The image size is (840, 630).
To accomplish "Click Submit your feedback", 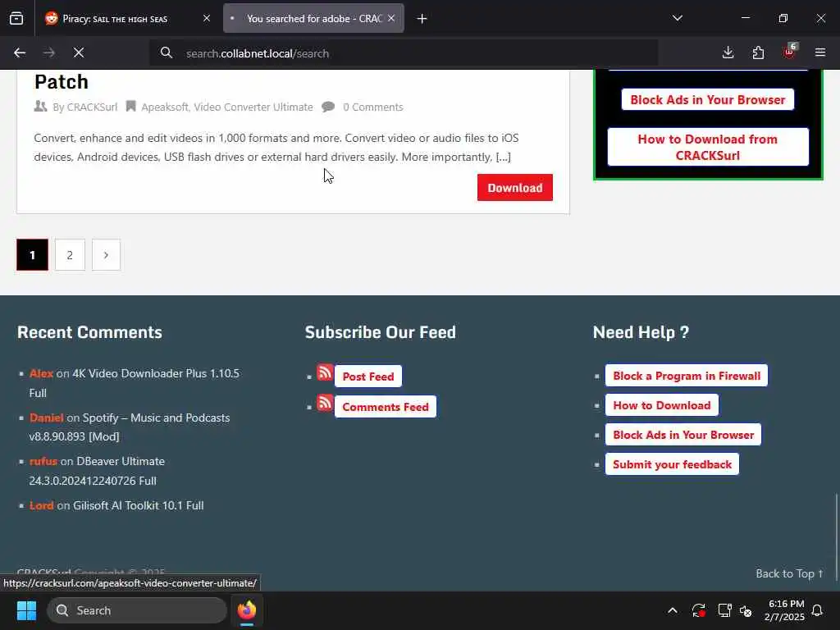I will tap(672, 464).
